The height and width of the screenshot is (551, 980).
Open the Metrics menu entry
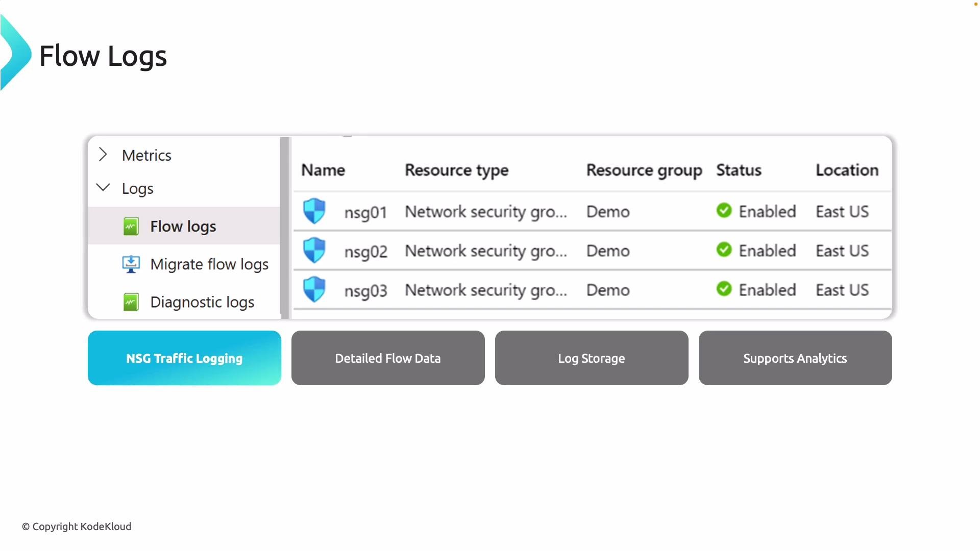[x=146, y=155]
